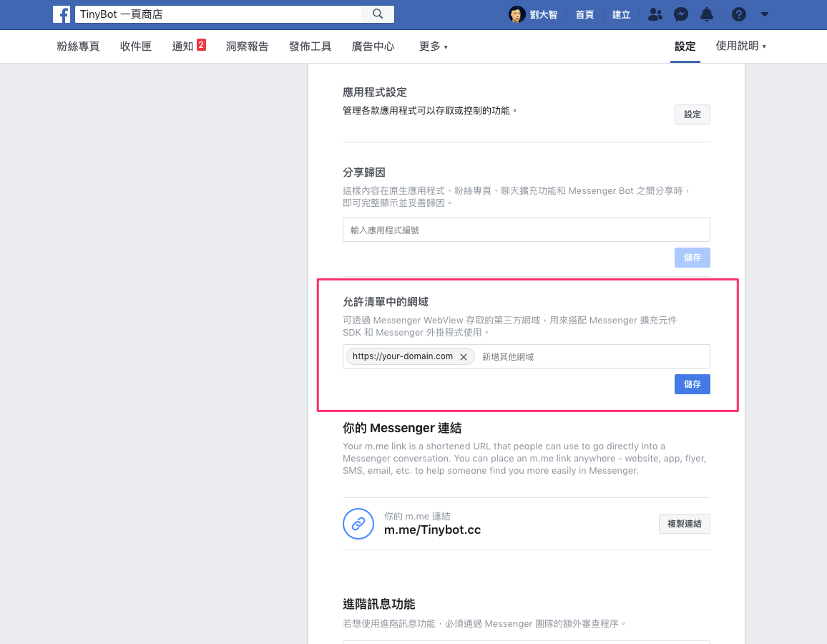Open the help question mark icon
Viewport: 827px width, 644px height.
click(x=739, y=14)
